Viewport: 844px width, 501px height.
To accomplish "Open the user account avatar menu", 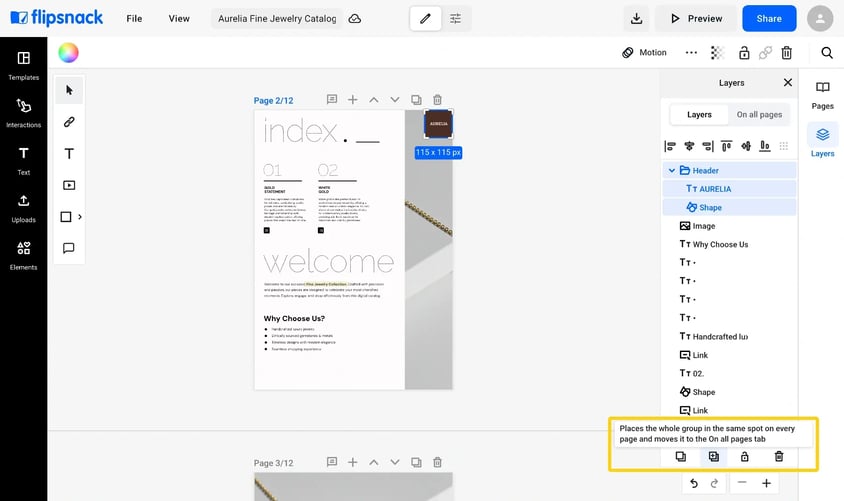I will 820,18.
